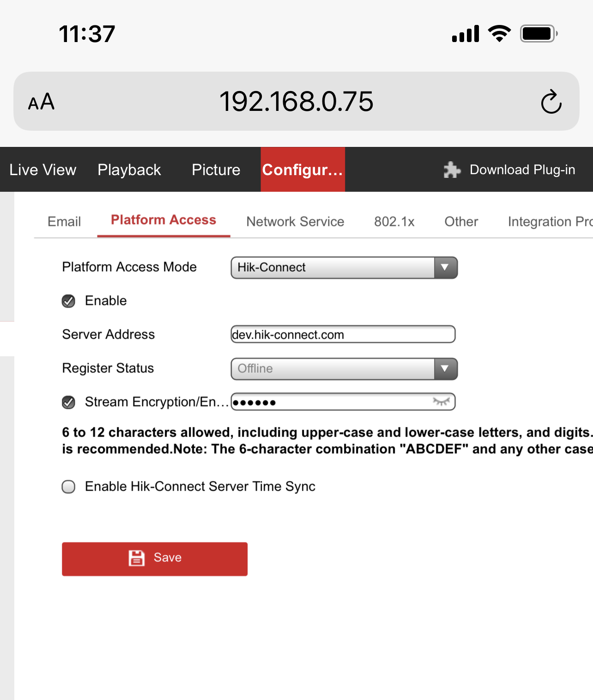593x700 pixels.
Task: Open the Email tab
Action: 64,222
